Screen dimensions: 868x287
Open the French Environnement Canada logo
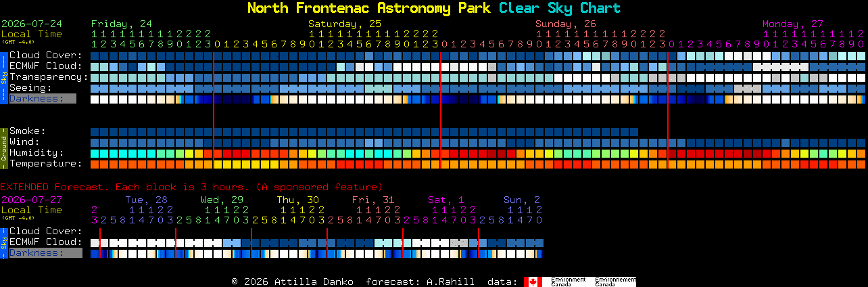coord(616,282)
